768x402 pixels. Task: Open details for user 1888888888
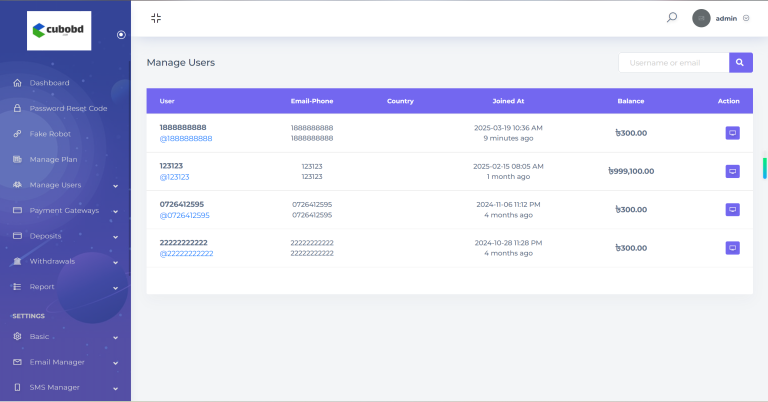(x=732, y=133)
